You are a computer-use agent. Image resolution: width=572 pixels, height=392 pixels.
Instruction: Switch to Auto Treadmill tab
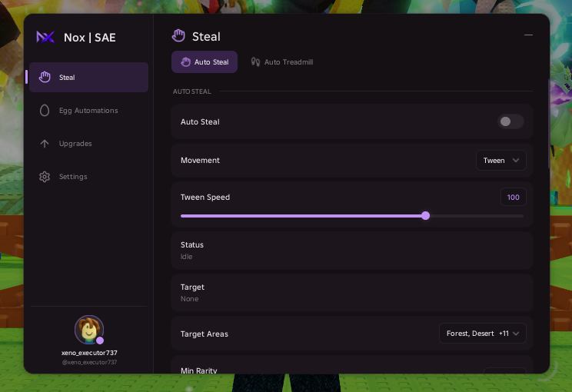281,62
